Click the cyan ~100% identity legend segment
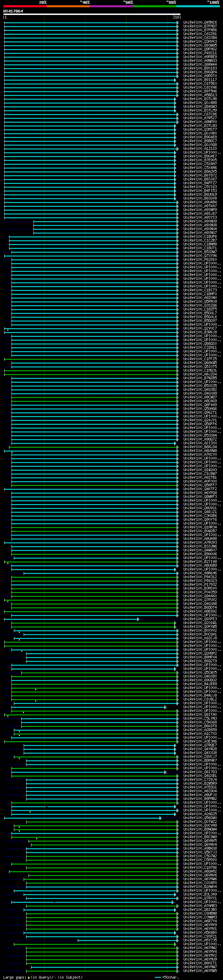This screenshot has height=980, width=223. [198, 6]
